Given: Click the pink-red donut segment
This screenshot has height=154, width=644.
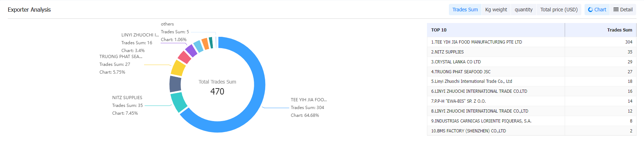Looking at the screenshot, I should tap(184, 57).
